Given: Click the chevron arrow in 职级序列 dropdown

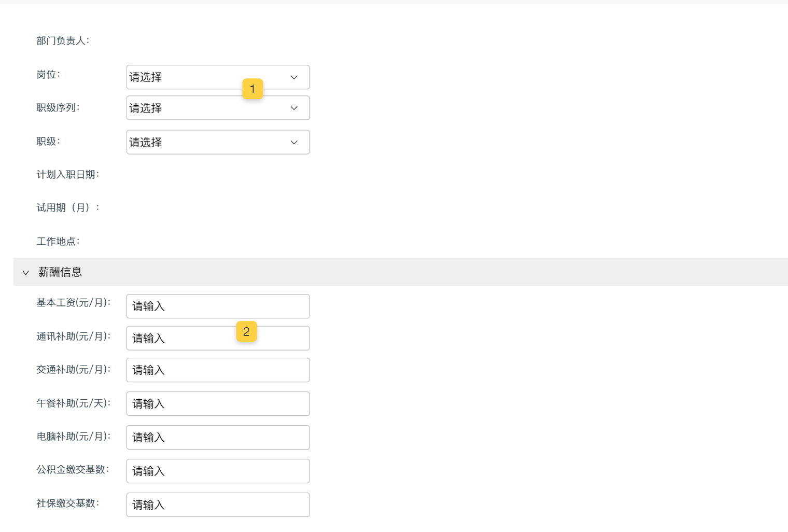Looking at the screenshot, I should [x=294, y=108].
